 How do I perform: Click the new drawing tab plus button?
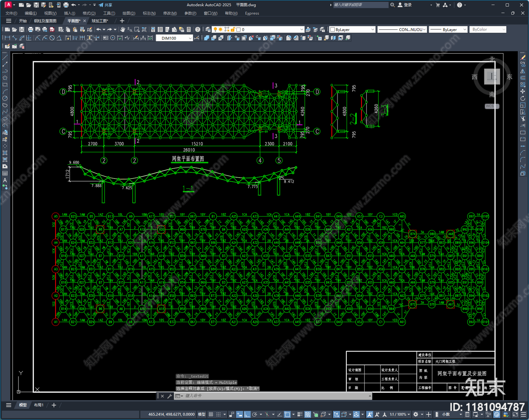pos(122,21)
